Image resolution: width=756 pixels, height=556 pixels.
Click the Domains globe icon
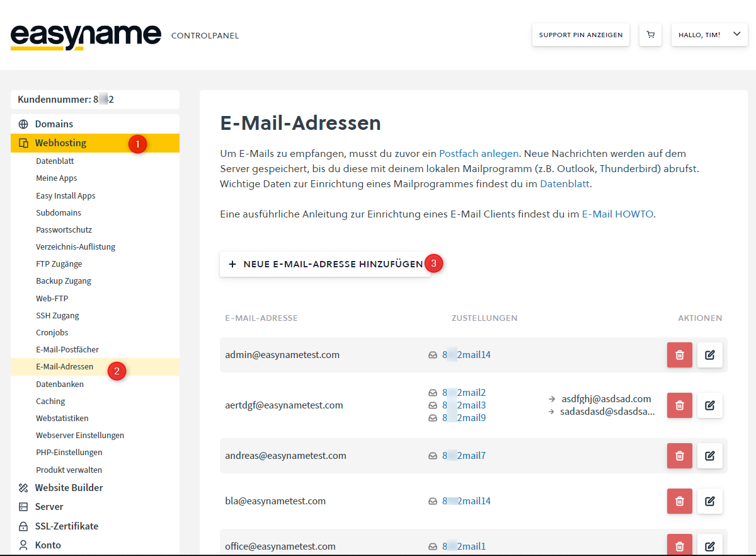[x=23, y=124]
